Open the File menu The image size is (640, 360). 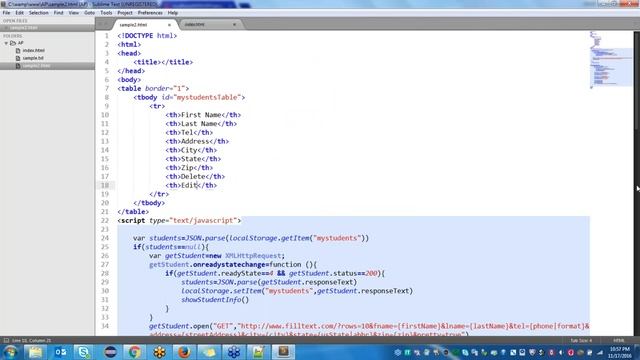point(6,13)
